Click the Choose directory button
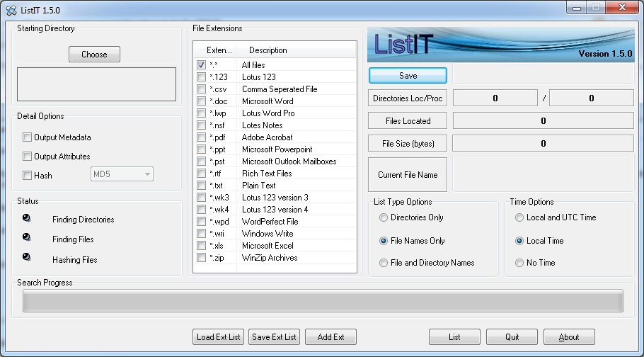The width and height of the screenshot is (644, 357). coord(94,55)
